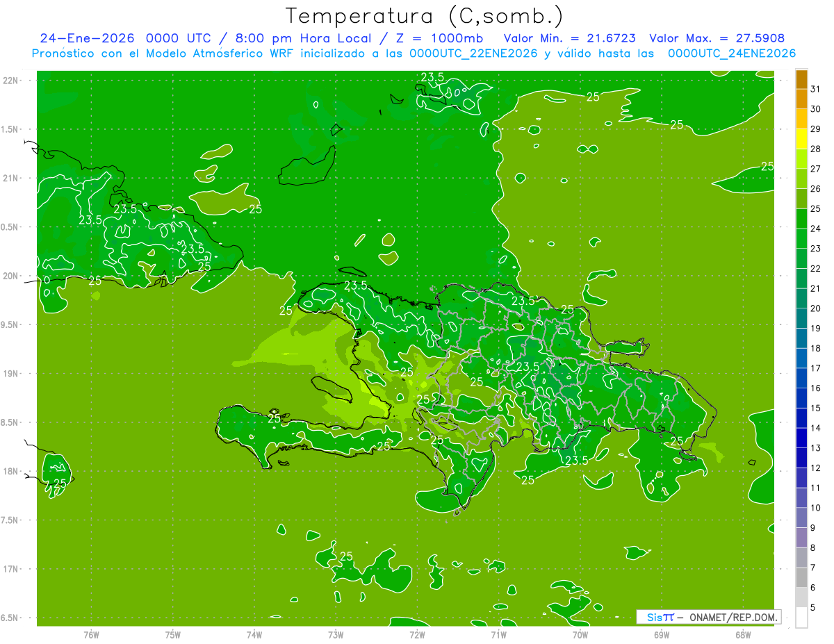Viewport: 834px width, 644px height.
Task: Click the '73W' longitude axis label
Action: click(x=336, y=634)
